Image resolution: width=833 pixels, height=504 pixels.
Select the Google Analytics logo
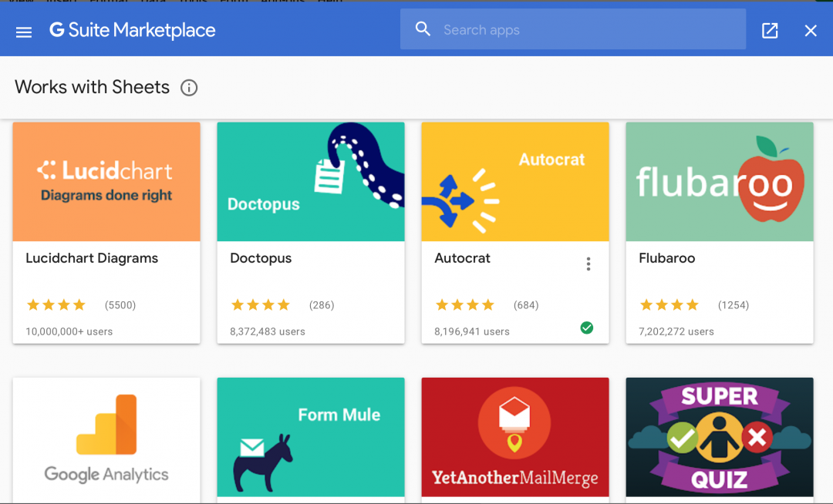tap(106, 439)
